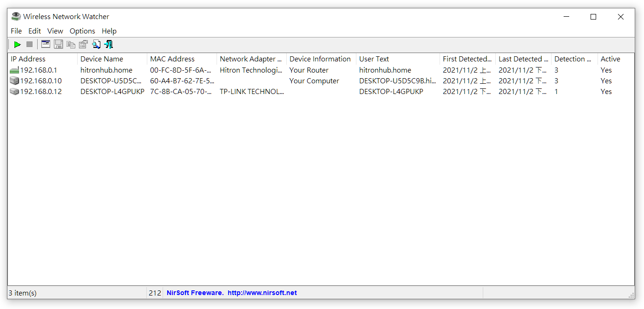Start scanning with the green play icon

pos(17,45)
